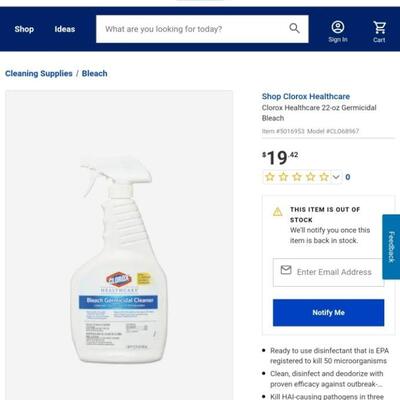This screenshot has width=400, height=400.
Task: Select the third rating star
Action: click(x=297, y=177)
